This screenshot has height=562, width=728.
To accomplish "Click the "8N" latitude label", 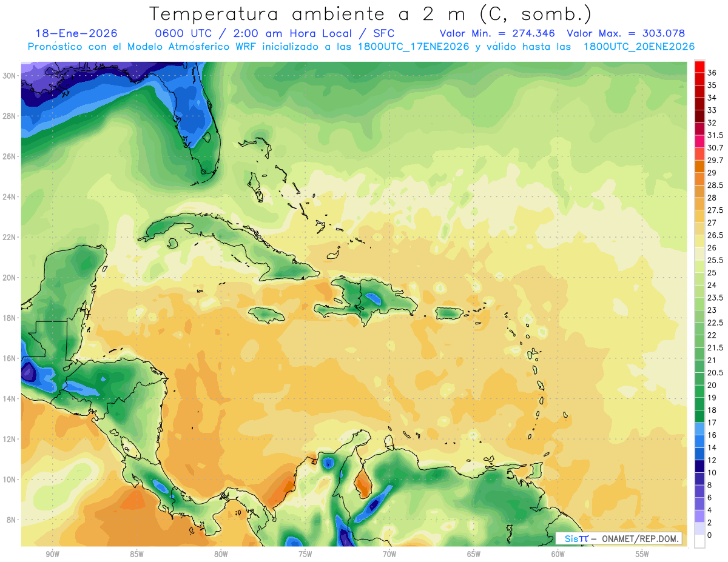I will pyautogui.click(x=12, y=520).
